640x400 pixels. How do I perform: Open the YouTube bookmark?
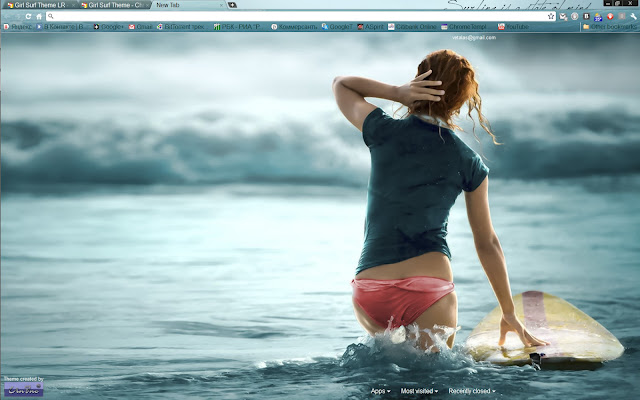[513, 27]
